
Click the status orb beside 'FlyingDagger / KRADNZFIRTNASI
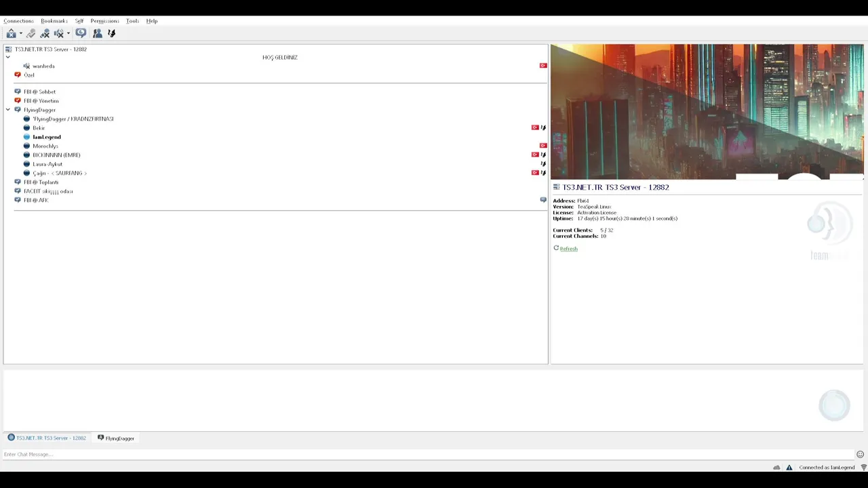click(x=27, y=119)
